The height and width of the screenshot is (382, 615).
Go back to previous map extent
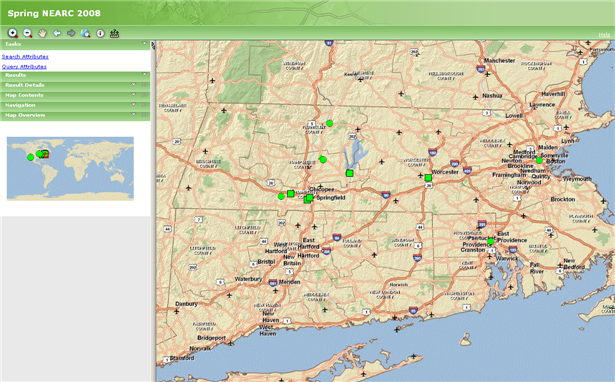[x=57, y=33]
